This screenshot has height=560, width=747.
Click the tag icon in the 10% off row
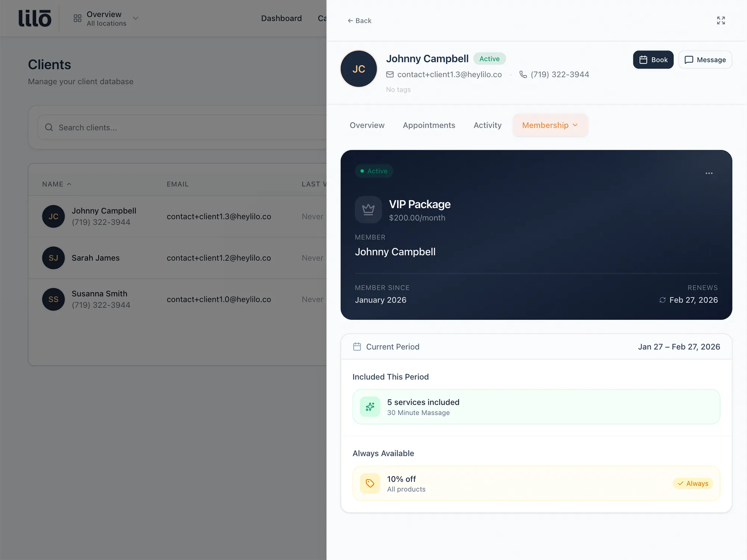[x=369, y=483]
